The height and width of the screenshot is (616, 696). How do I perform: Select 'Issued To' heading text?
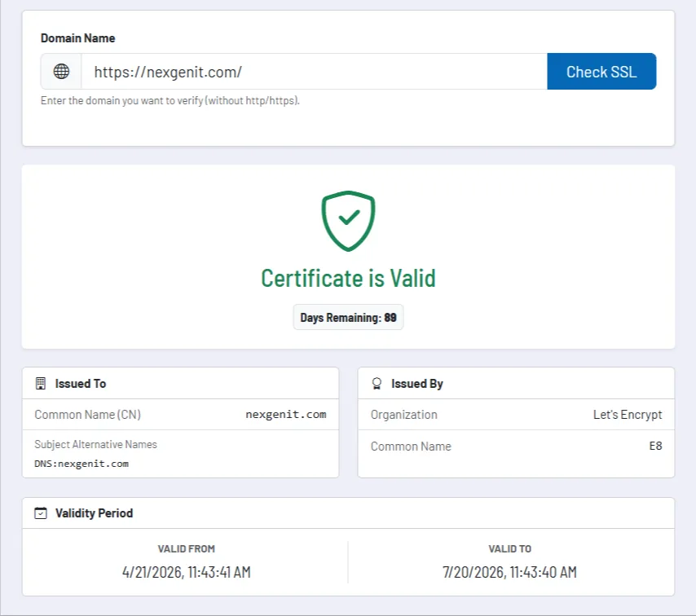(81, 384)
